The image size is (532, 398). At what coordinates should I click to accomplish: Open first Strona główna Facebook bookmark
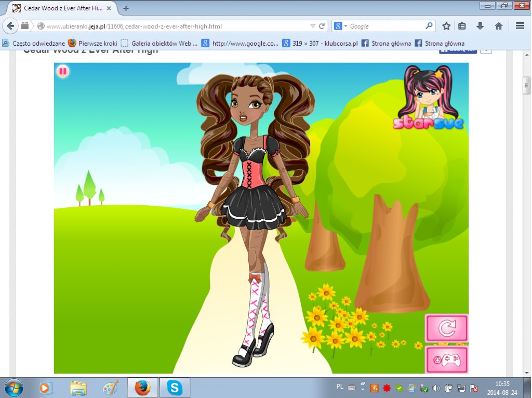[x=386, y=44]
